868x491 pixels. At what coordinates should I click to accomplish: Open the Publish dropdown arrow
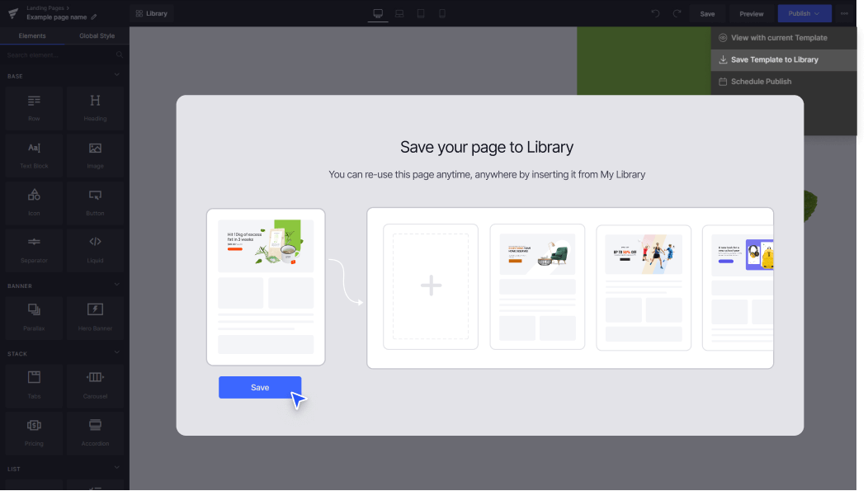point(817,13)
